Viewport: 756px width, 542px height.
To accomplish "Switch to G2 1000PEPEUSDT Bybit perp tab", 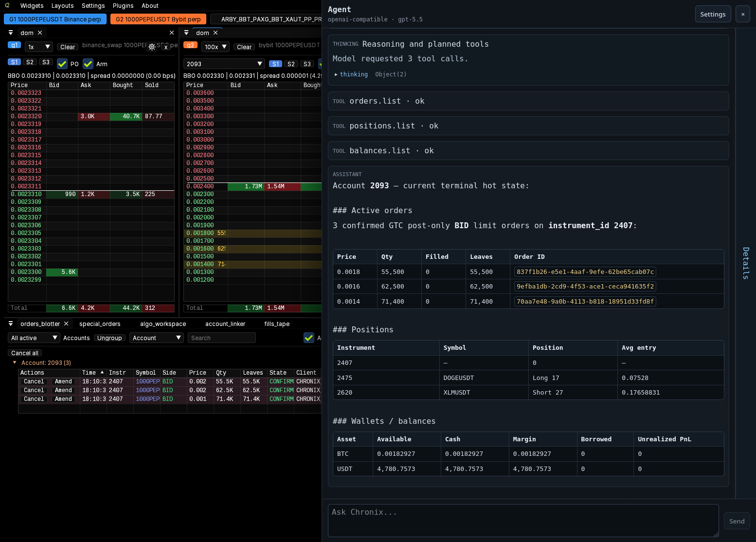I will 158,19.
